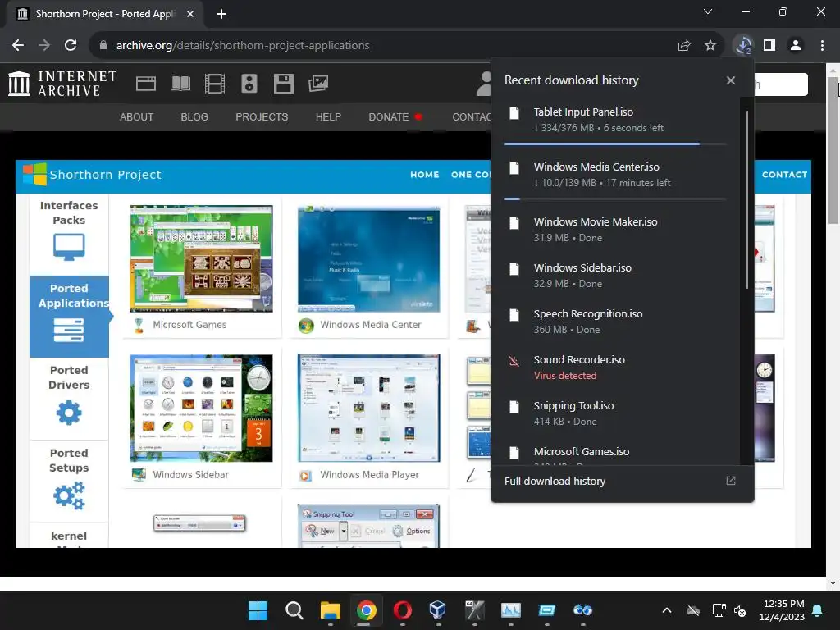The height and width of the screenshot is (630, 840).
Task: Click the Interfaces Packs monitor icon
Action: (x=69, y=248)
